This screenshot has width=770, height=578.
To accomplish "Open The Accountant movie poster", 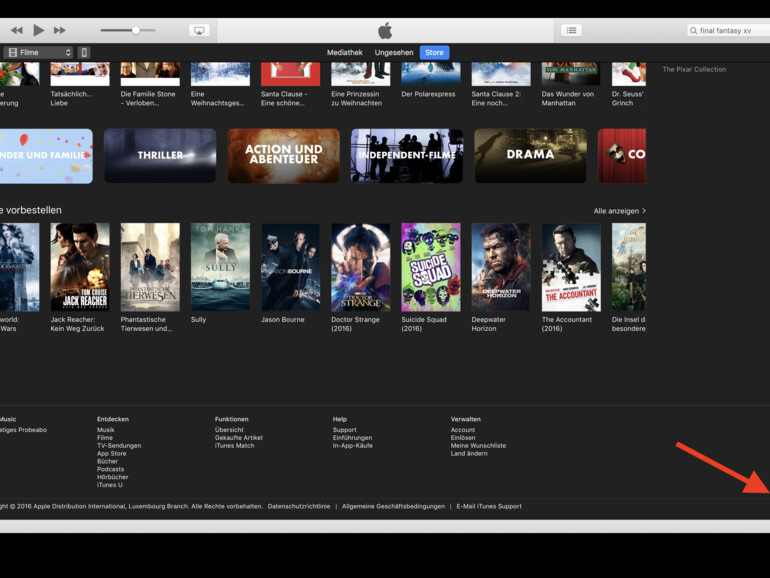I will click(571, 267).
